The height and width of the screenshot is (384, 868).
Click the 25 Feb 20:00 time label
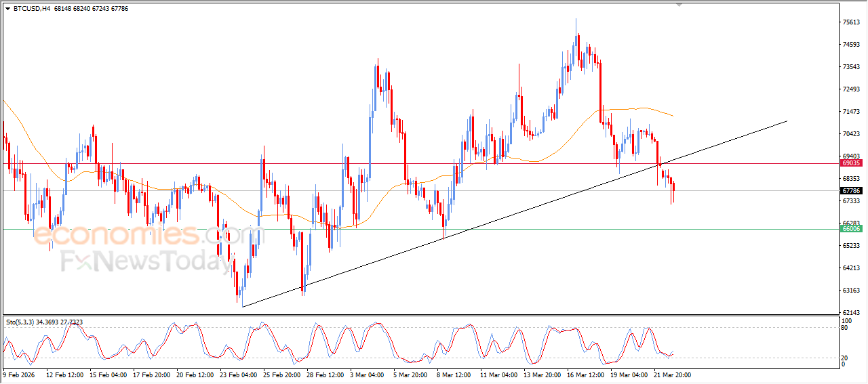click(282, 375)
